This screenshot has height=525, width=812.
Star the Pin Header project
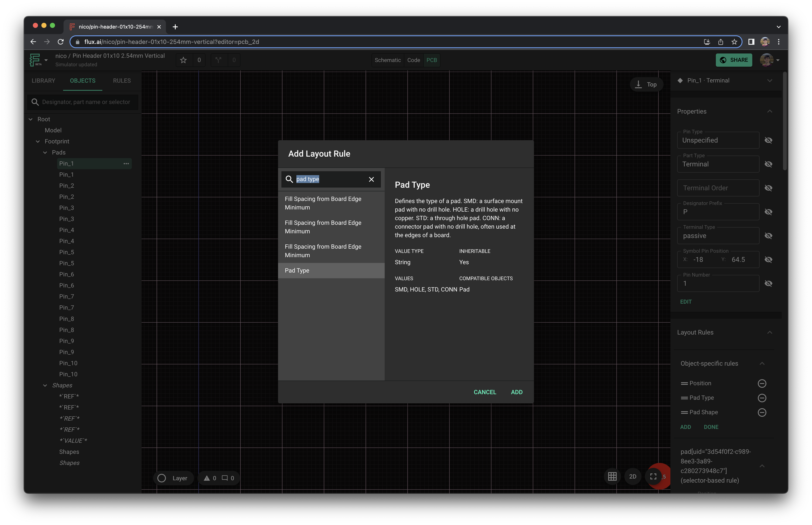[183, 60]
